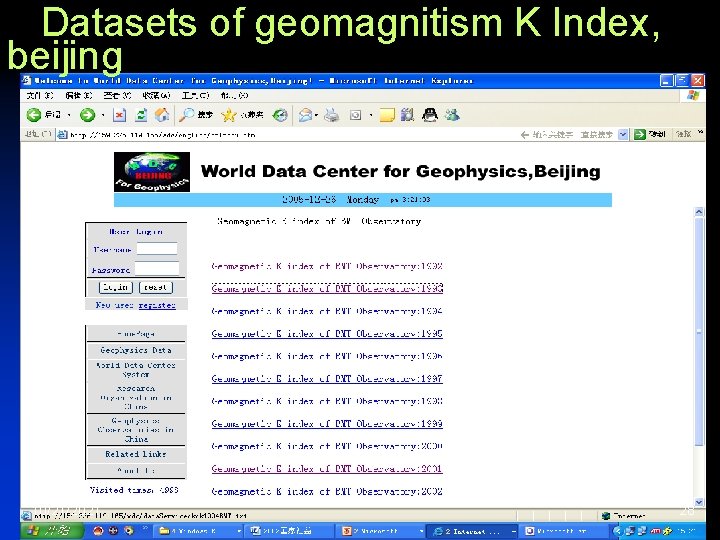Open the Help menu in menu bar
Image resolution: width=720 pixels, height=540 pixels.
pyautogui.click(x=234, y=96)
